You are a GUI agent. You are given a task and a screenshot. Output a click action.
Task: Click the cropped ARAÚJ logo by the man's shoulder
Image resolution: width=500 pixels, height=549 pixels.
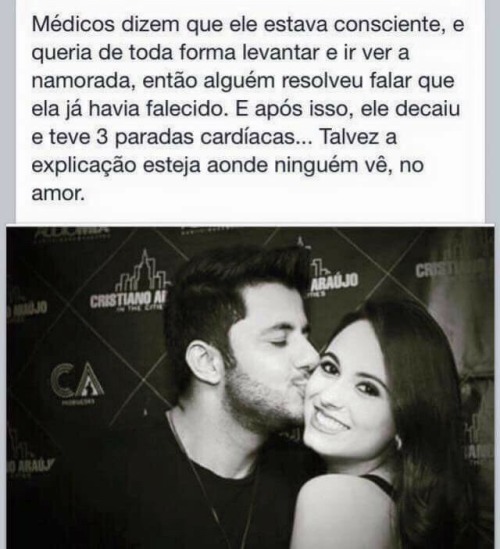[x=31, y=467]
